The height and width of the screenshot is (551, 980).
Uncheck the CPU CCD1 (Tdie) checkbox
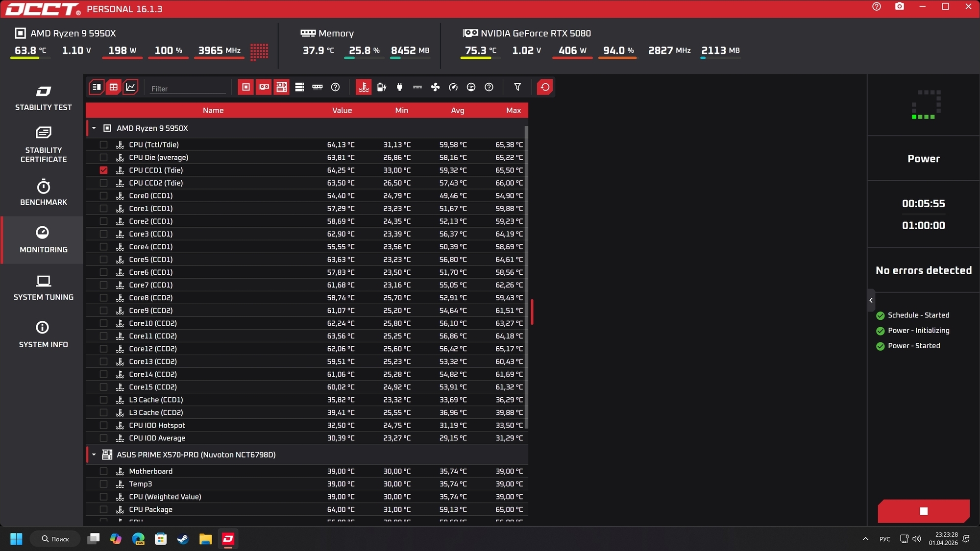pyautogui.click(x=103, y=170)
